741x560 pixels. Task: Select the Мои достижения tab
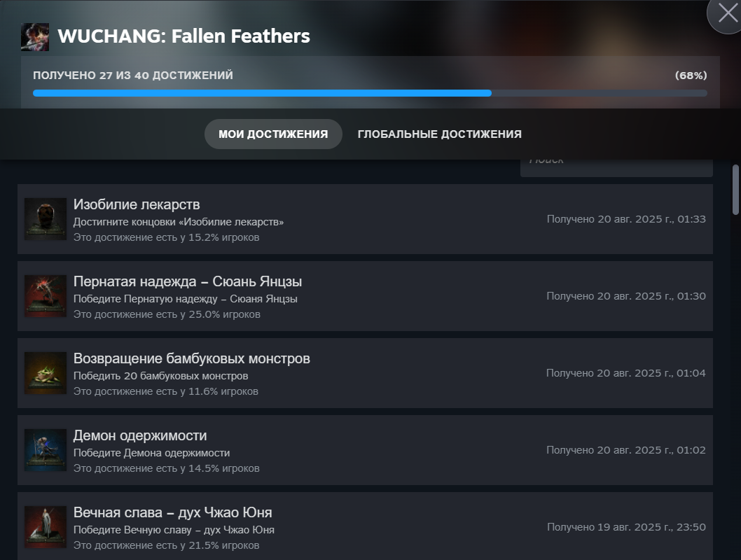(x=273, y=134)
